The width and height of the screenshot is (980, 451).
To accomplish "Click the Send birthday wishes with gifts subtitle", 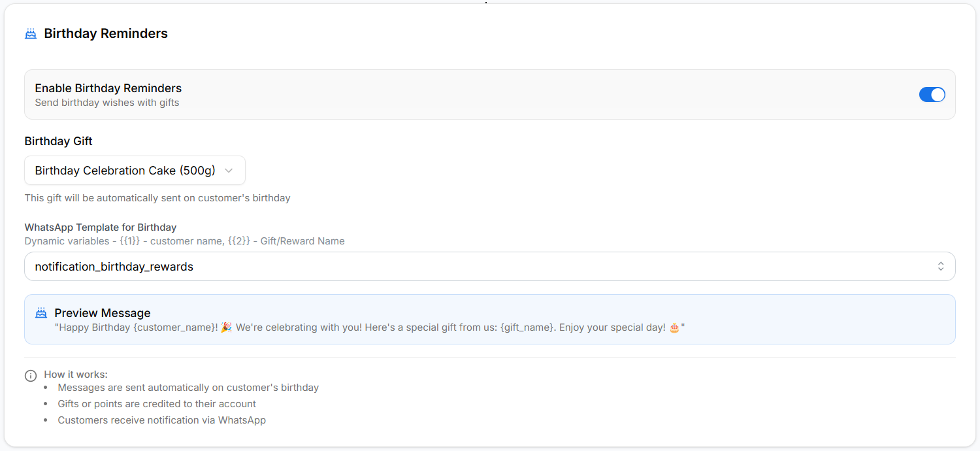I will point(107,103).
